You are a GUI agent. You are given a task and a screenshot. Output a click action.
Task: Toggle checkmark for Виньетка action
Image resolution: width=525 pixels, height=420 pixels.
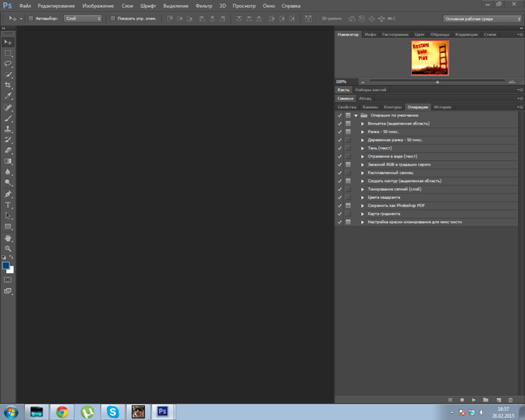339,123
